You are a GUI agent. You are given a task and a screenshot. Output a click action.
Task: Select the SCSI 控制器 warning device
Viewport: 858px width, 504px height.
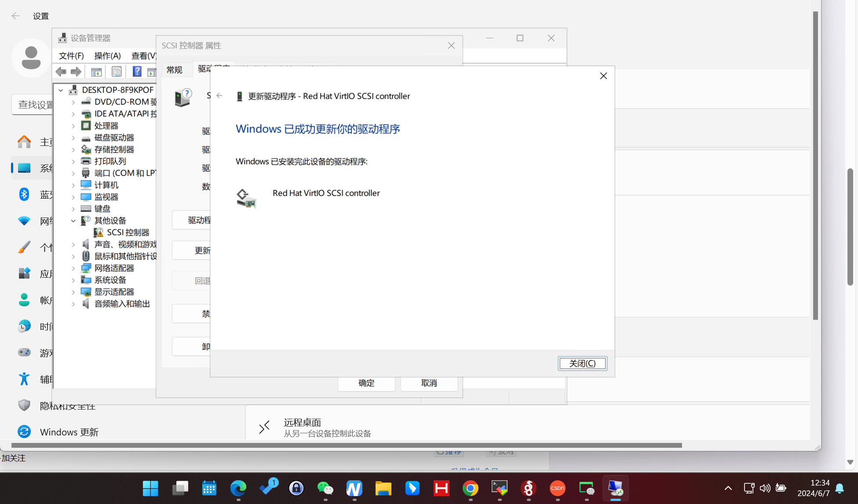[x=128, y=232]
